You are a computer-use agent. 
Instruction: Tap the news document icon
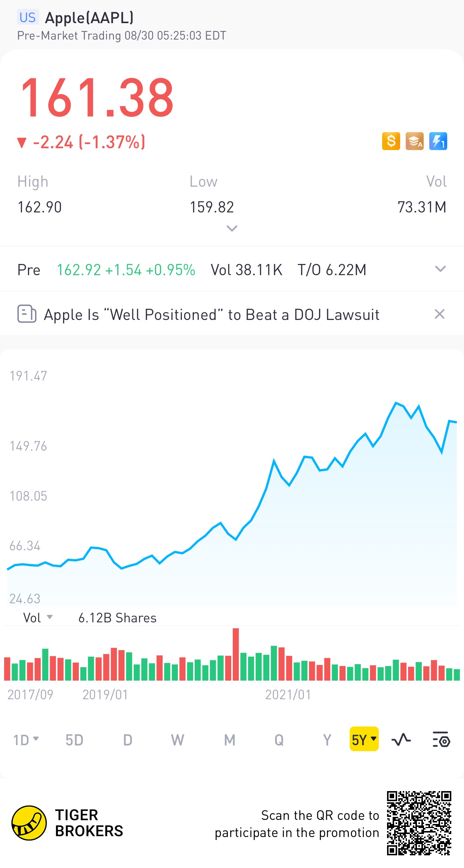[27, 314]
